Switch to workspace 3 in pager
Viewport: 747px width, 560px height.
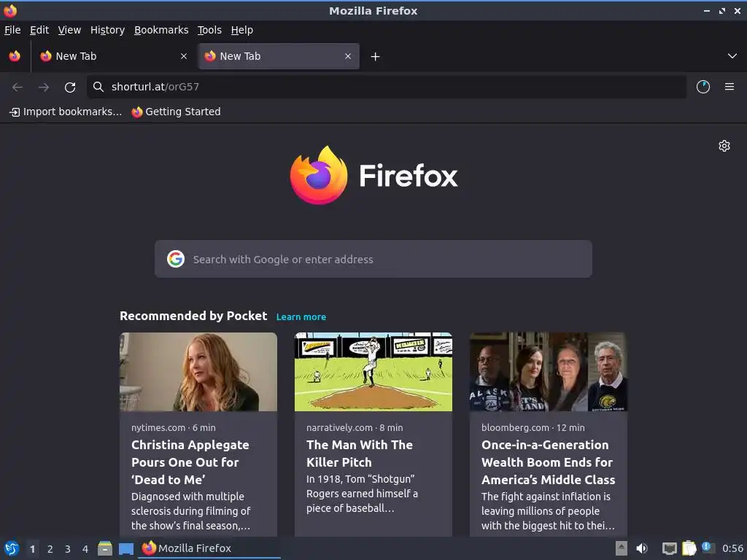pyautogui.click(x=68, y=548)
